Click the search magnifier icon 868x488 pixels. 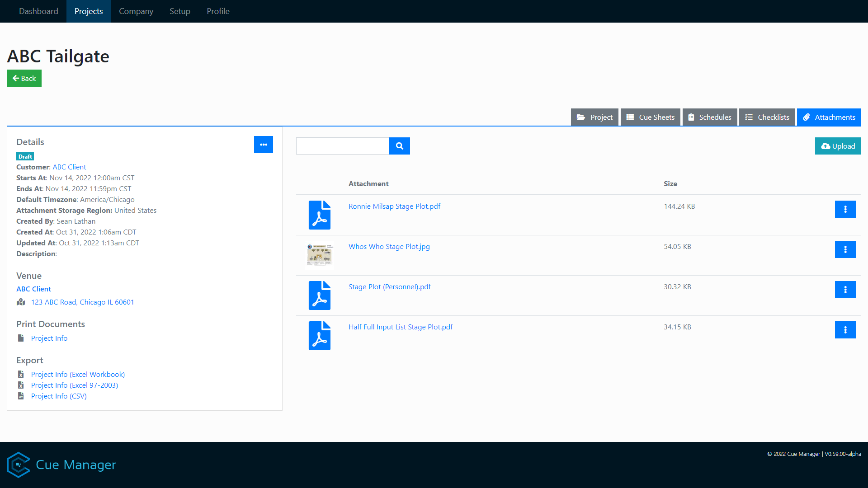400,146
